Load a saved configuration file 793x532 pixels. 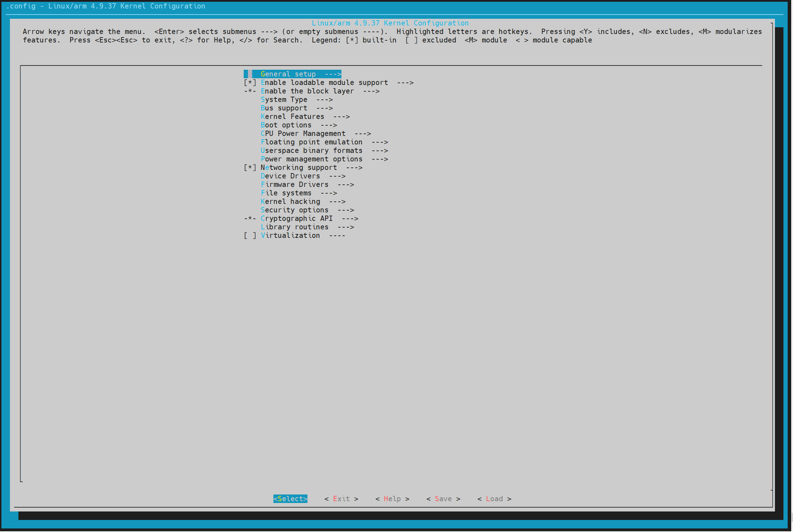[x=494, y=499]
